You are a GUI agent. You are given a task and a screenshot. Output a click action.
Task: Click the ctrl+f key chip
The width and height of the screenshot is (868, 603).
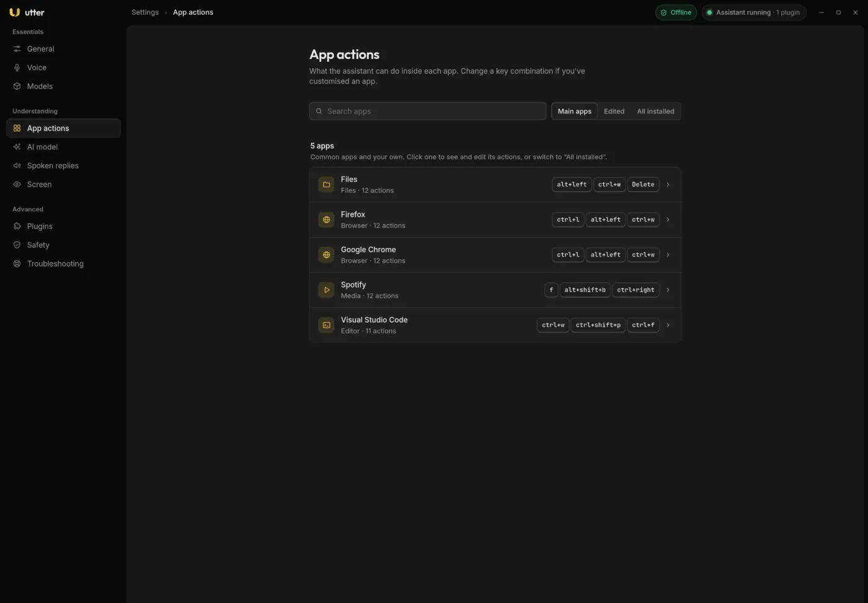(643, 325)
